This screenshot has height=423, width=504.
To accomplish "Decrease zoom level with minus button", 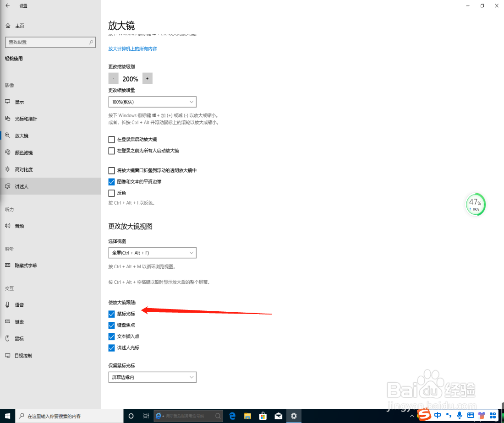I will click(113, 78).
